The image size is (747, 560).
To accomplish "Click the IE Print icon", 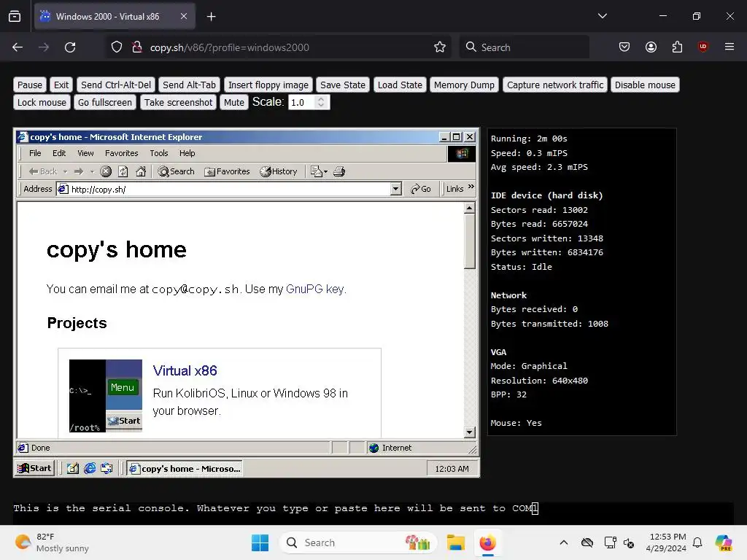I will (x=338, y=171).
